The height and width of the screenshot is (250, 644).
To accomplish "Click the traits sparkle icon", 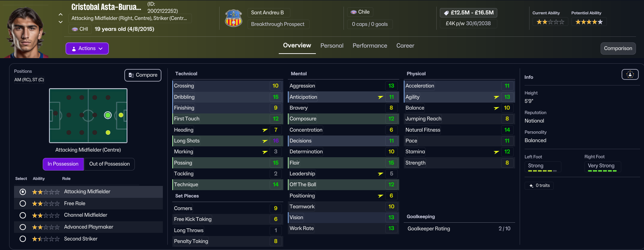I will pos(531,186).
